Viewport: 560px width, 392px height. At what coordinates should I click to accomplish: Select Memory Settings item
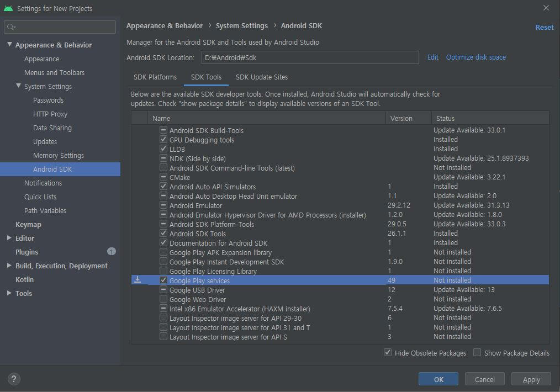pos(59,155)
